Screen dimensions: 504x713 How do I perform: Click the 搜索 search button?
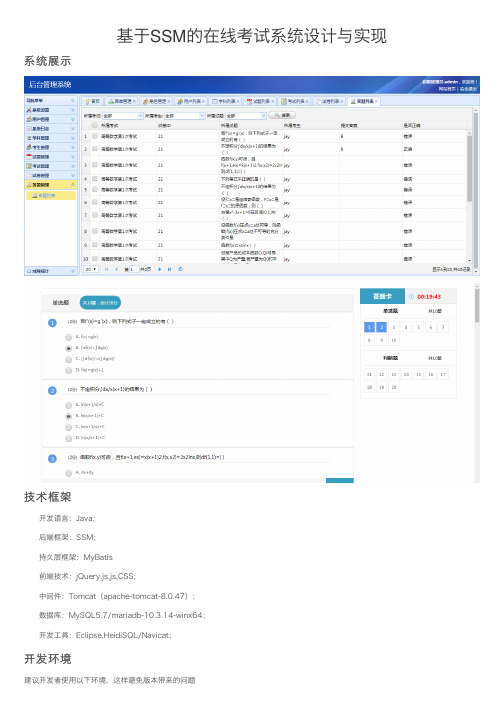coord(282,115)
